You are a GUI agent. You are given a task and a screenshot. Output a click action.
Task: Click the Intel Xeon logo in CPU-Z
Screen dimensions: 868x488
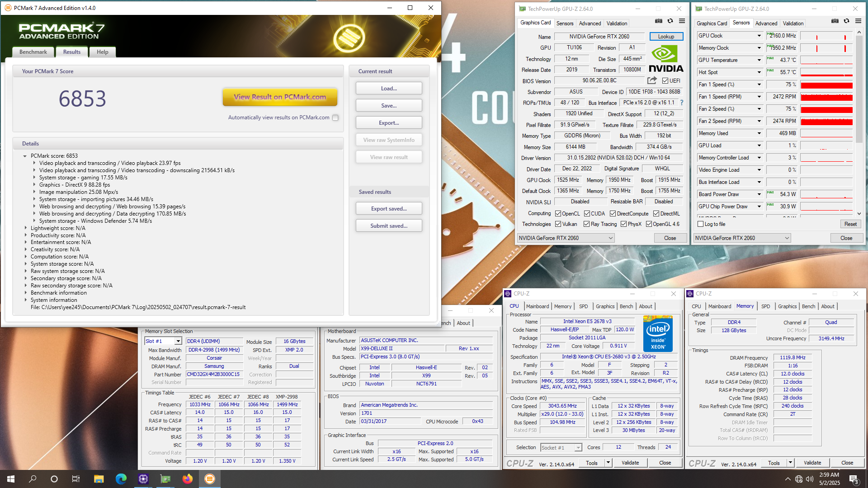tap(658, 333)
